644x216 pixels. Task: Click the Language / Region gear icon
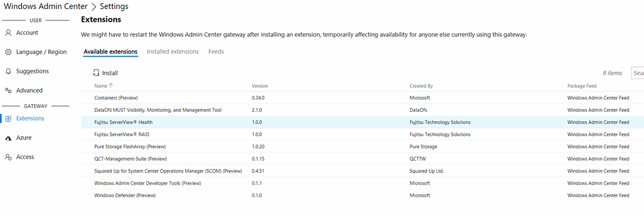tap(8, 52)
